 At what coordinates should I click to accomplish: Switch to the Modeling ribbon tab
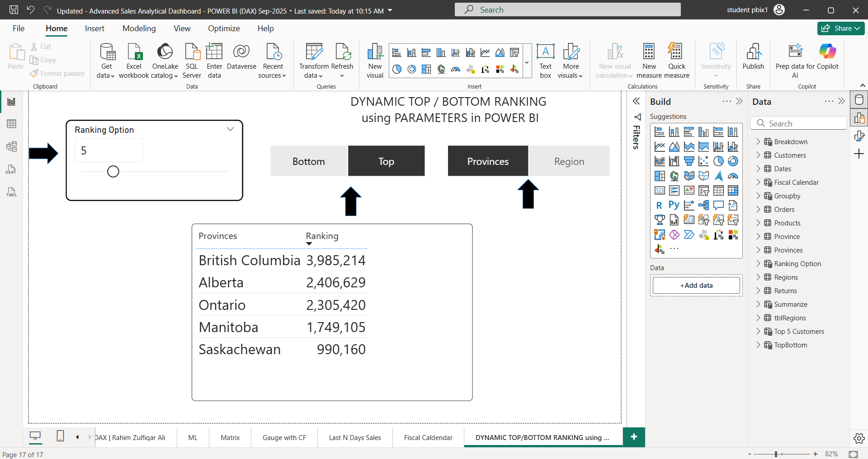139,28
